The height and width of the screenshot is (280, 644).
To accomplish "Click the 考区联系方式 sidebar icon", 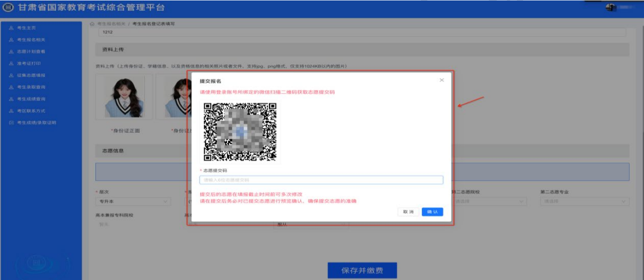I will (x=11, y=111).
